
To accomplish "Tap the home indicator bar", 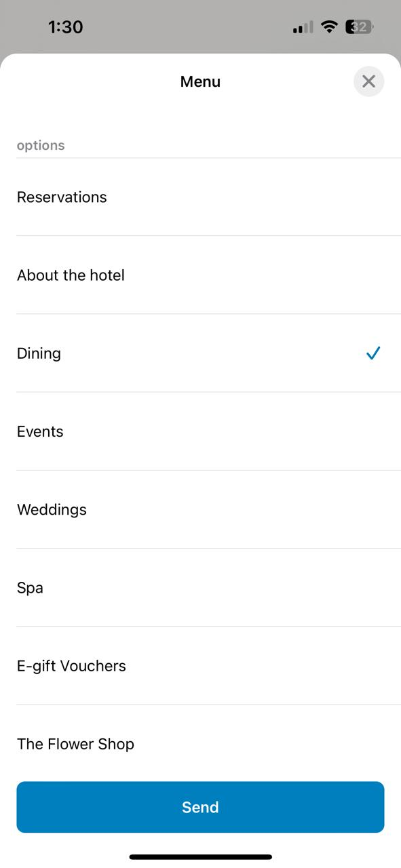I will (x=201, y=857).
